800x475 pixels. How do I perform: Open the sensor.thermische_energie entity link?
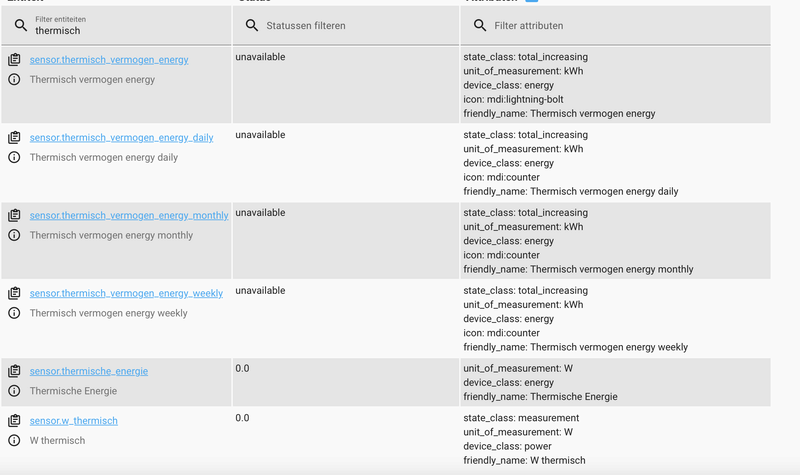click(x=89, y=372)
